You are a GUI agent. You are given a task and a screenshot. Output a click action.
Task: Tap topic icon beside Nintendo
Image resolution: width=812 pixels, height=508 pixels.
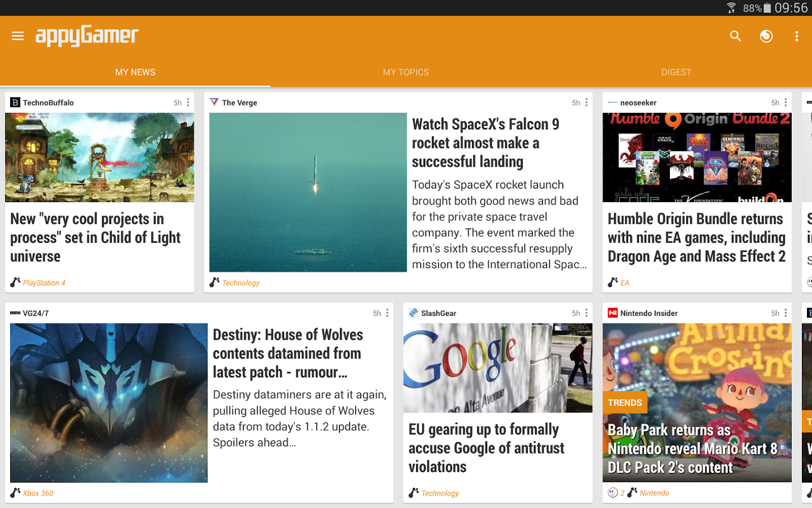(x=632, y=493)
